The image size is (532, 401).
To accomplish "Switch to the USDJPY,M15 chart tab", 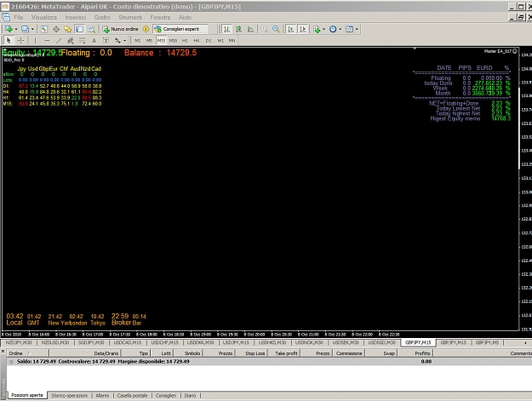I will pyautogui.click(x=236, y=342).
